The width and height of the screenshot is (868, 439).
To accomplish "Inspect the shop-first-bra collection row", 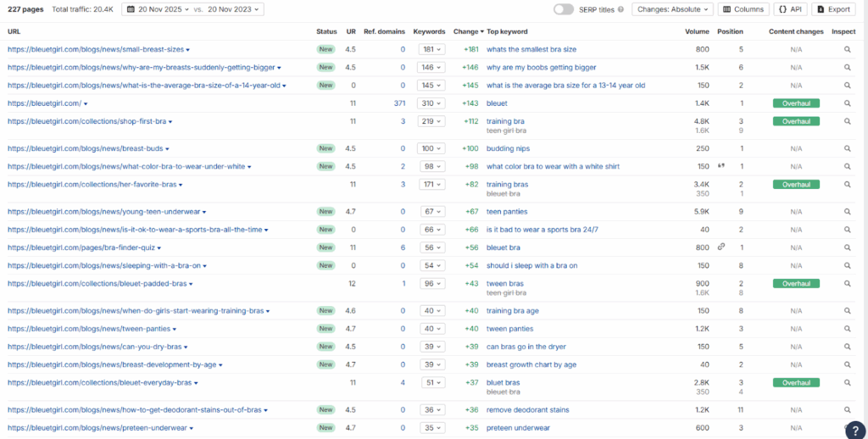I will (x=847, y=121).
